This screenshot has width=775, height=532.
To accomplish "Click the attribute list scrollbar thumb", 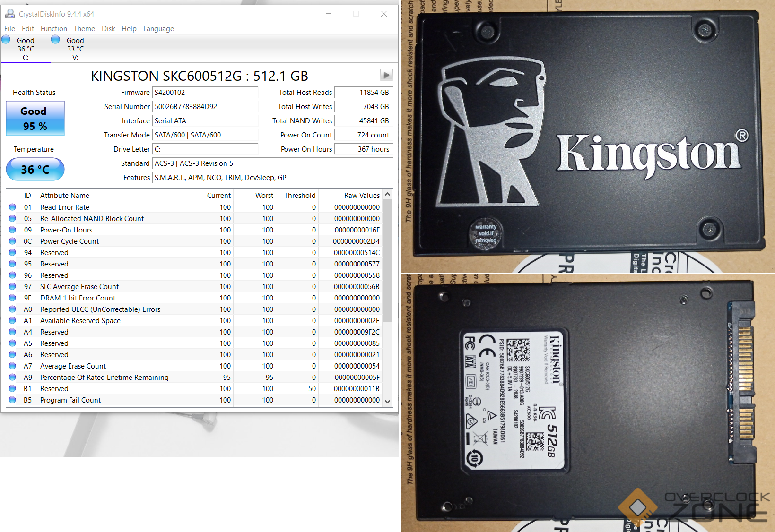I will tap(388, 260).
